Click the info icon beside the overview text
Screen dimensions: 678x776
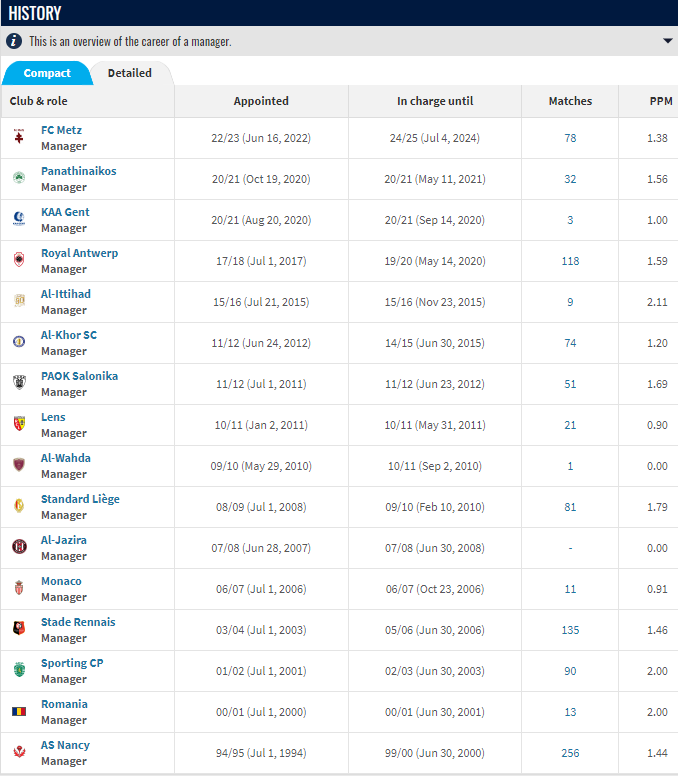tap(14, 41)
